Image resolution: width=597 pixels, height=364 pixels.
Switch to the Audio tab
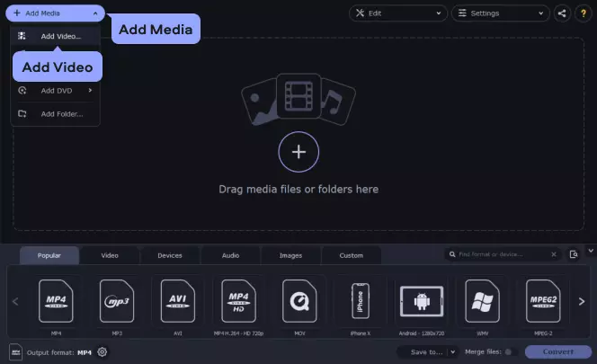[230, 255]
